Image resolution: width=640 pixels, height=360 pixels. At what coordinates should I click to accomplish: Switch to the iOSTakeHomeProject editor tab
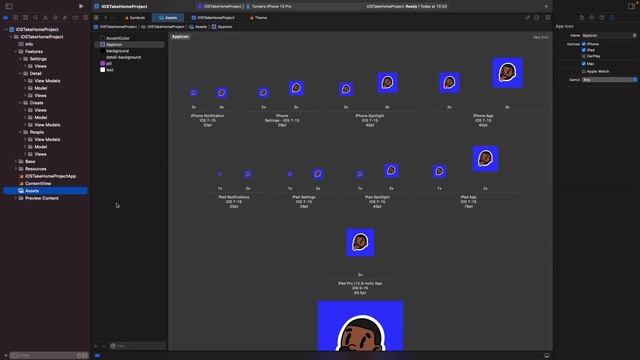213,18
